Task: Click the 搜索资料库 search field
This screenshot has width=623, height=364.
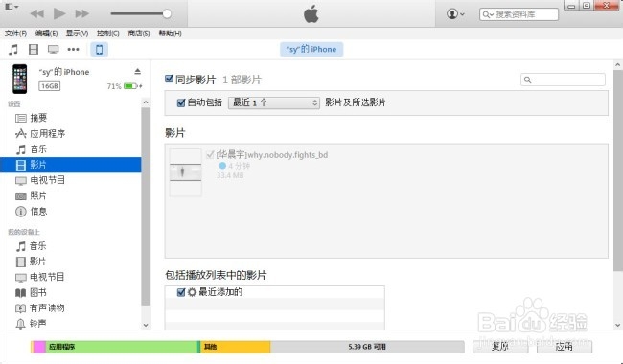Action: tap(519, 14)
